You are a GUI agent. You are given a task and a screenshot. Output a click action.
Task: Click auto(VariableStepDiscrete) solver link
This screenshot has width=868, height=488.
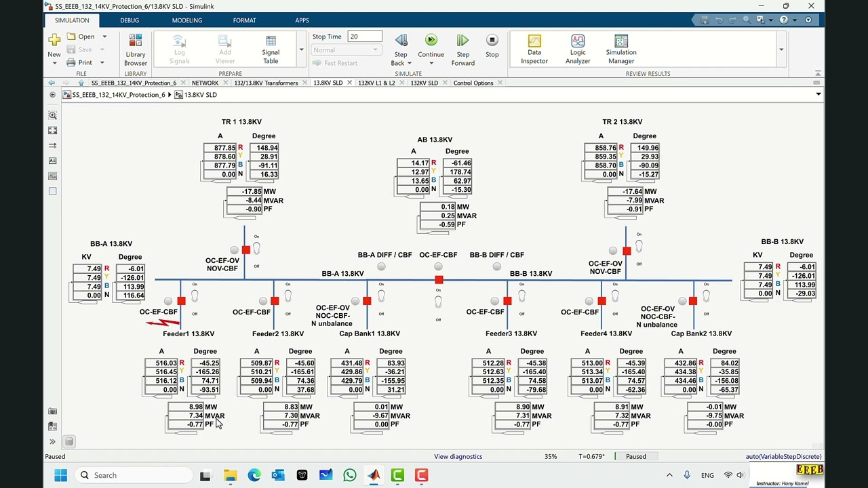coord(783,456)
